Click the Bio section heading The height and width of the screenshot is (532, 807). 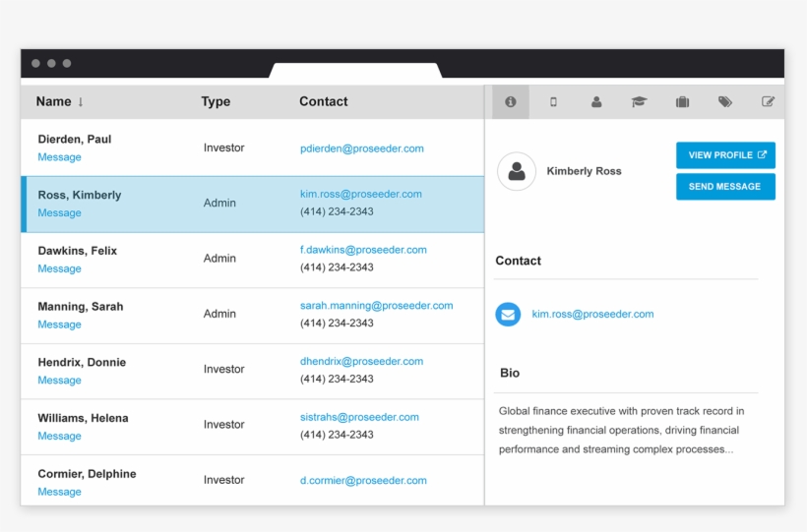tap(510, 373)
